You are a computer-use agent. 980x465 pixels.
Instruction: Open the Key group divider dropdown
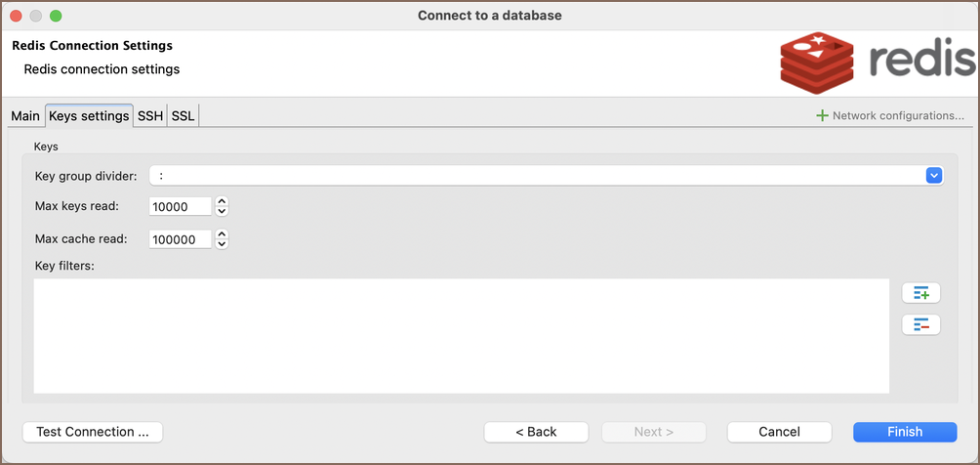pyautogui.click(x=934, y=176)
